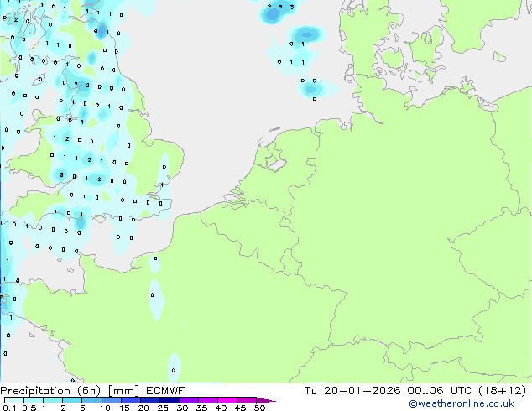The width and height of the screenshot is (532, 411).
Task: Click the '10' legend scale value
Action: click(105, 408)
